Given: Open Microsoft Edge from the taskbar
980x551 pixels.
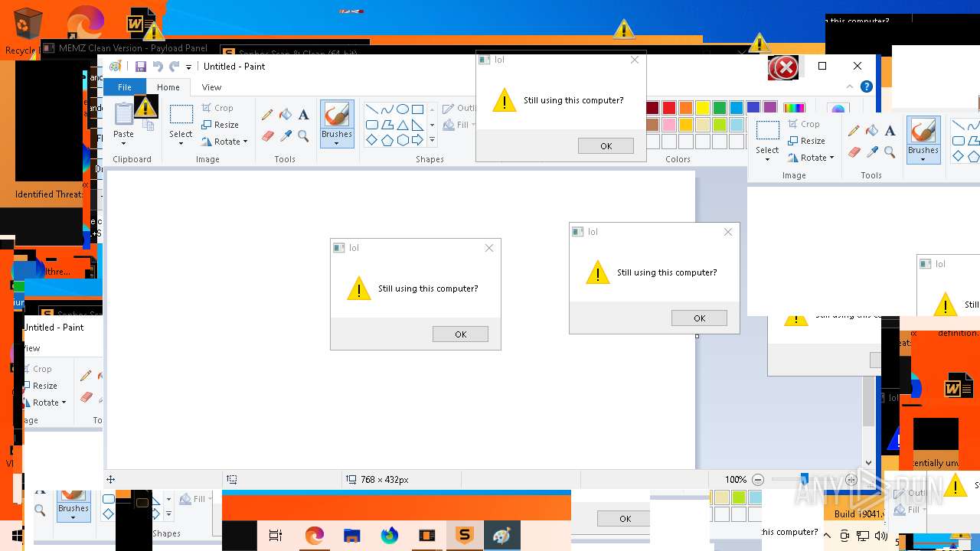Looking at the screenshot, I should [x=314, y=536].
